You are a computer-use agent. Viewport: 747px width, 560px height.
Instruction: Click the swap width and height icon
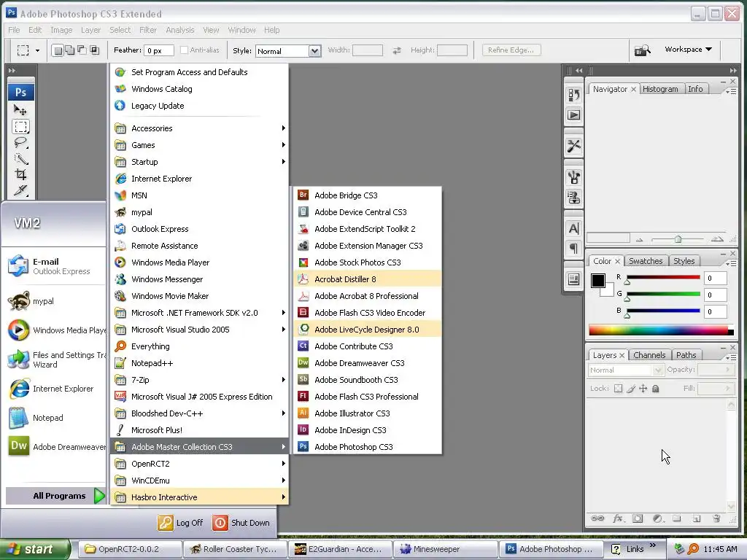[x=396, y=50]
